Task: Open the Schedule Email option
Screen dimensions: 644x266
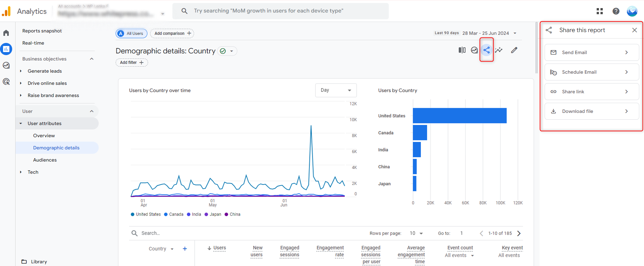Action: (x=592, y=72)
